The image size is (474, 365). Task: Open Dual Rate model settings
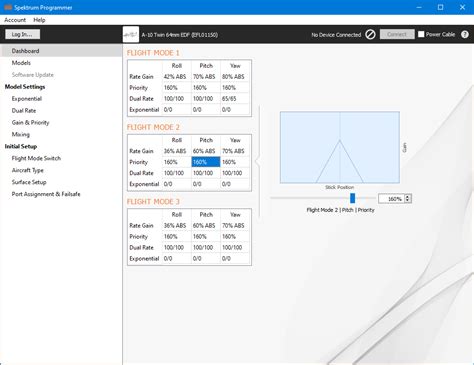pos(24,111)
